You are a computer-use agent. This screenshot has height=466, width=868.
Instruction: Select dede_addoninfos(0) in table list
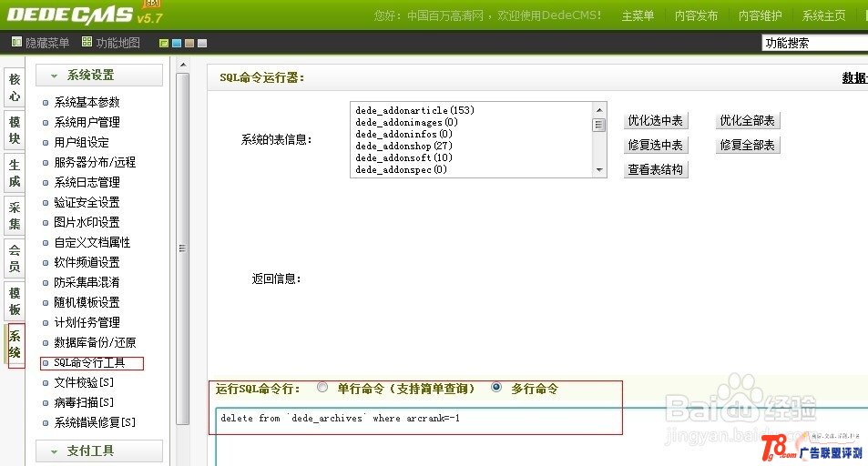[403, 134]
